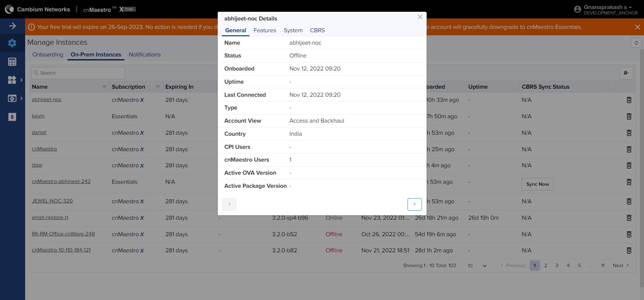Open the cnMaestro instance link

click(x=44, y=149)
